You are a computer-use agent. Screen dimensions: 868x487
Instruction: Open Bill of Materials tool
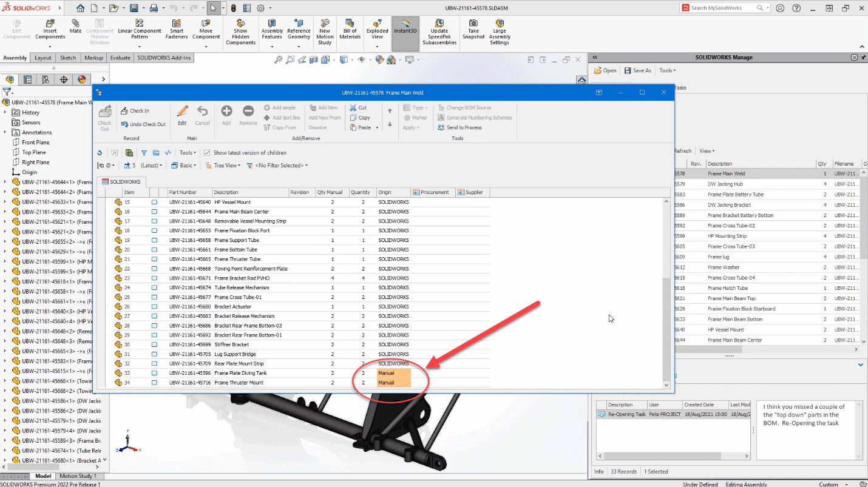[350, 30]
